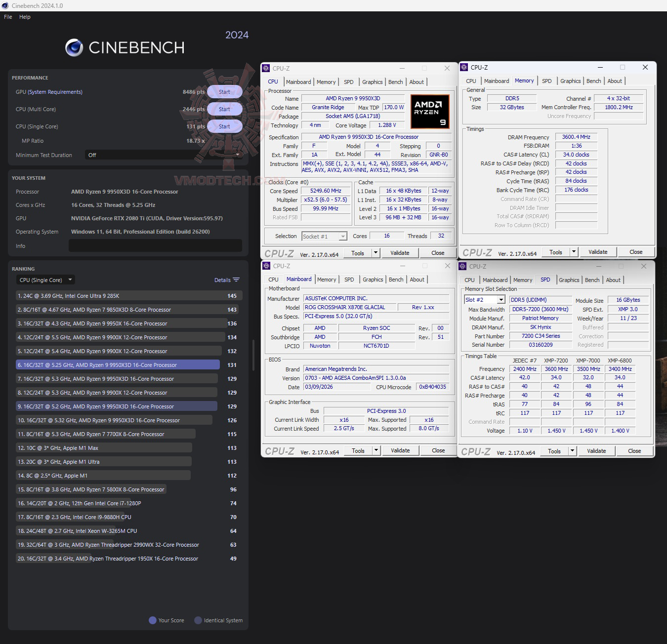The image size is (667, 644).
Task: Click the title bar icon of the CPU-Z Mainboard window
Action: click(x=267, y=266)
